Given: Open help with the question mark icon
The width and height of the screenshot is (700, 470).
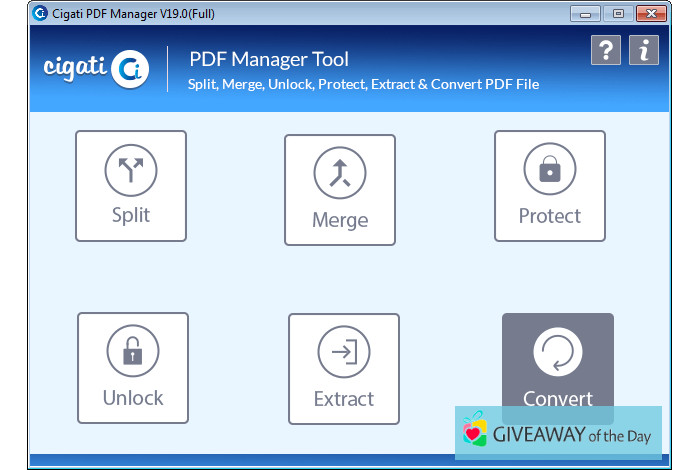Looking at the screenshot, I should pyautogui.click(x=606, y=51).
